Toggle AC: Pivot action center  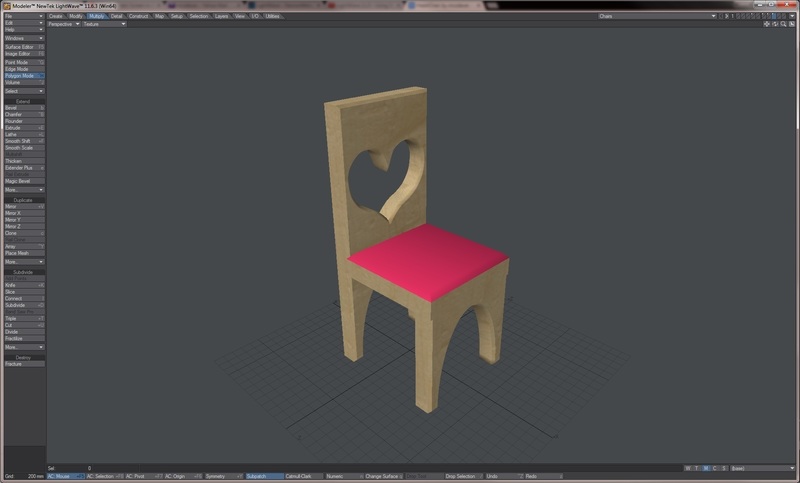[x=144, y=476]
